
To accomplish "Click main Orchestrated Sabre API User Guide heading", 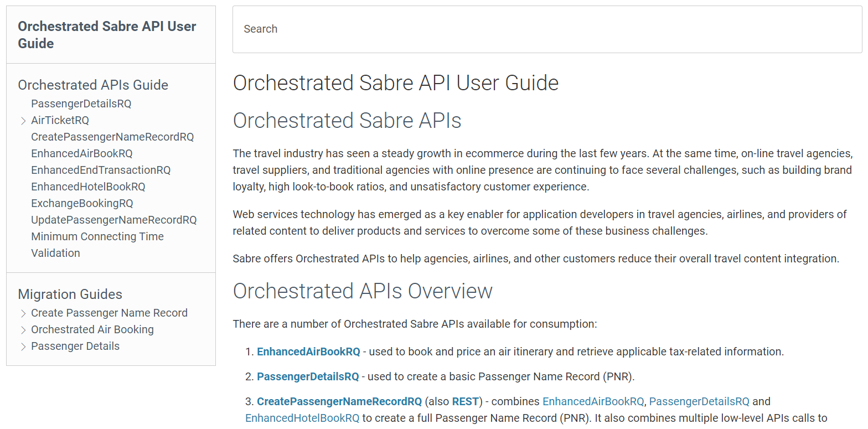I will coord(396,82).
